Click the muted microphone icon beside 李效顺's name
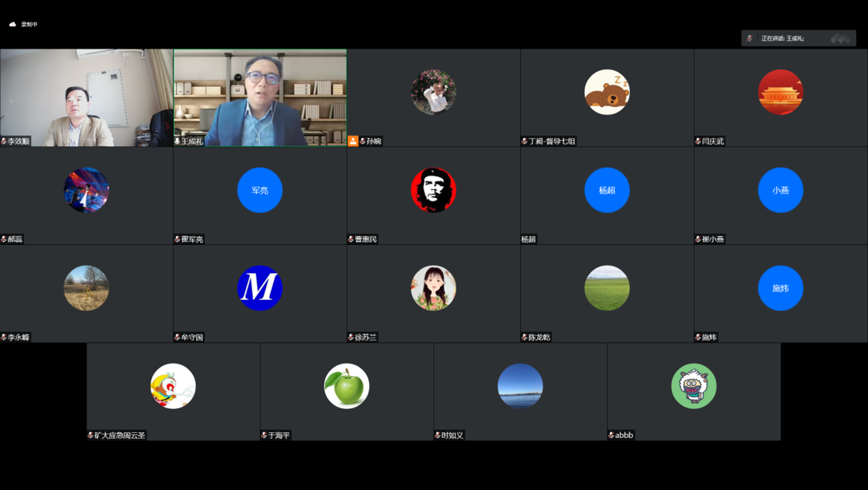Image resolution: width=868 pixels, height=490 pixels. [4, 141]
